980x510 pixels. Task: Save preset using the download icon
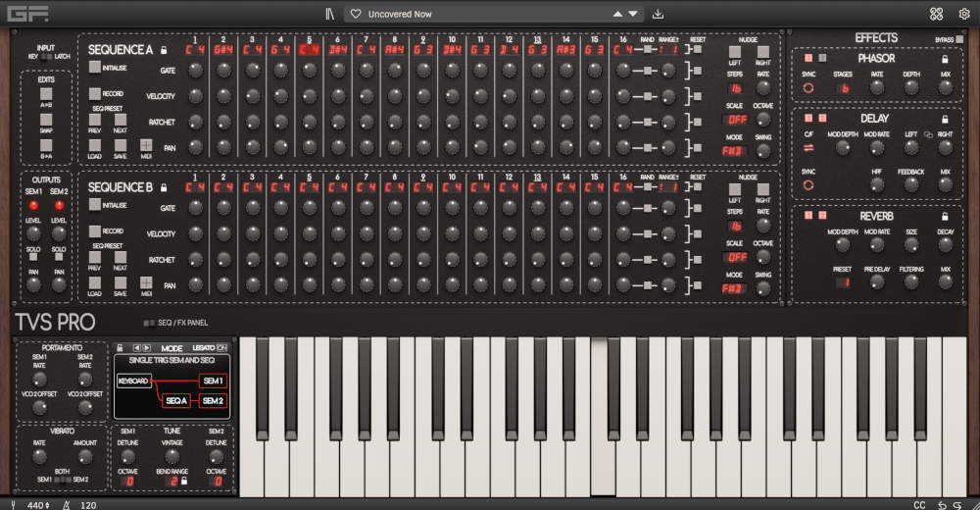tap(658, 14)
